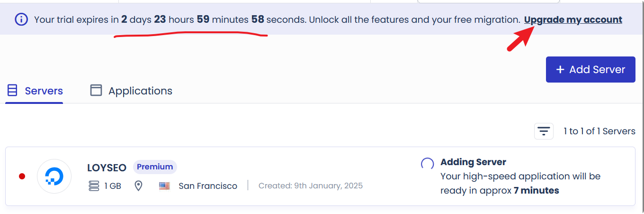The width and height of the screenshot is (644, 214).
Task: Click the server size icon beside 1 GB
Action: tap(94, 186)
